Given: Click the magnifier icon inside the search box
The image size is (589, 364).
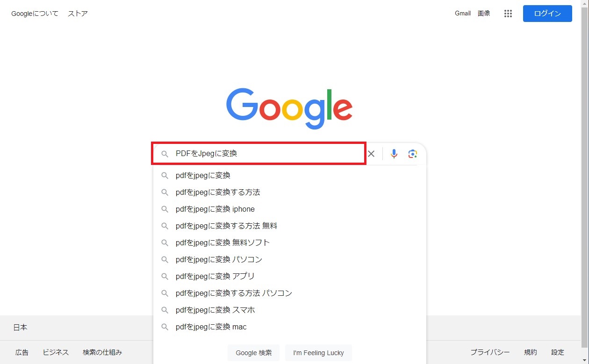Looking at the screenshot, I should pos(165,154).
